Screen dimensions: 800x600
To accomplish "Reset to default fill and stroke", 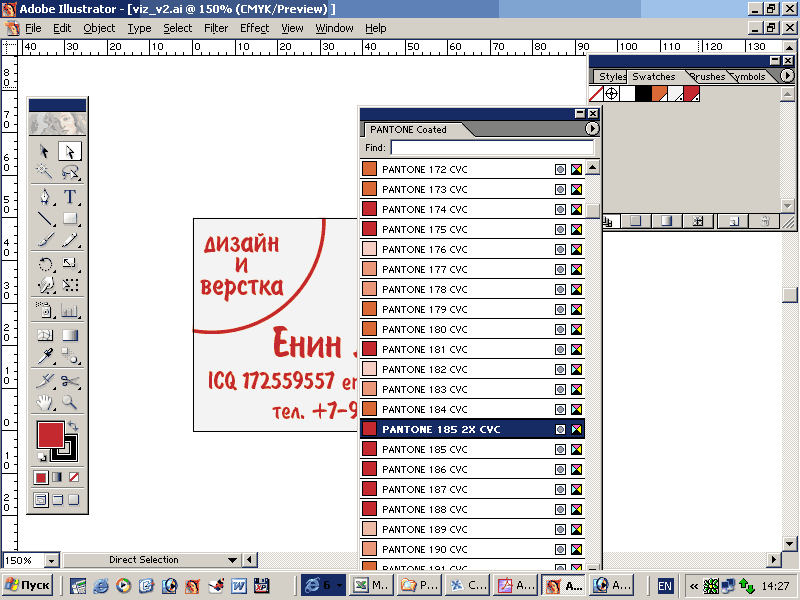I will pyautogui.click(x=41, y=457).
